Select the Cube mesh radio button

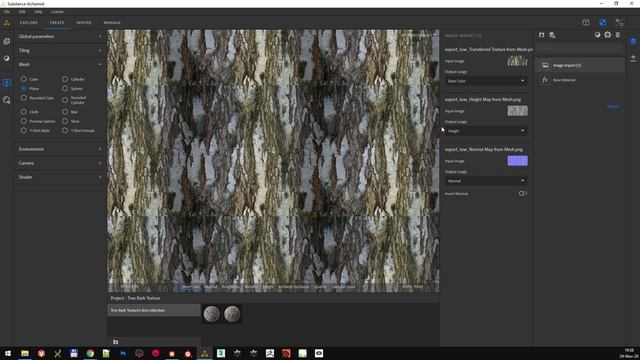click(x=24, y=79)
